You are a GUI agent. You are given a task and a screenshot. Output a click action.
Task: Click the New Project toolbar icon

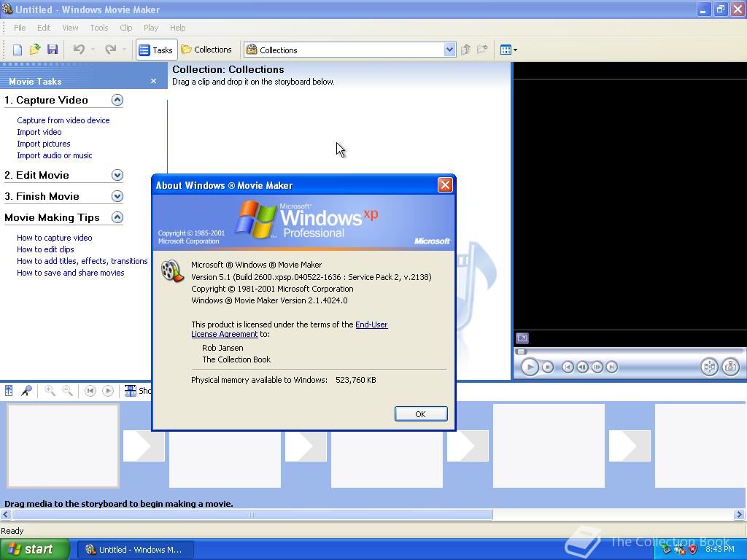click(x=18, y=50)
